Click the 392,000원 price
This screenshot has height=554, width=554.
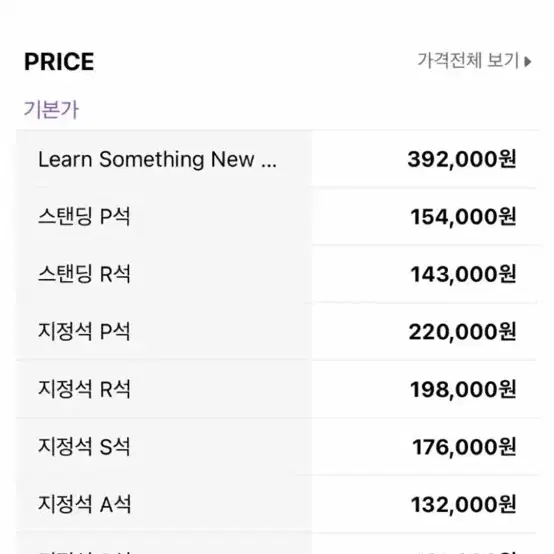462,159
